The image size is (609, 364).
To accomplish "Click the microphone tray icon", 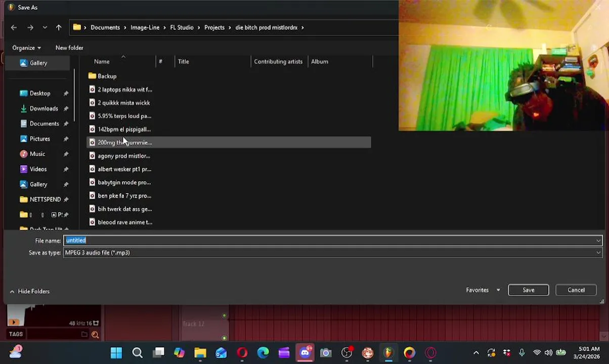I will tap(521, 353).
